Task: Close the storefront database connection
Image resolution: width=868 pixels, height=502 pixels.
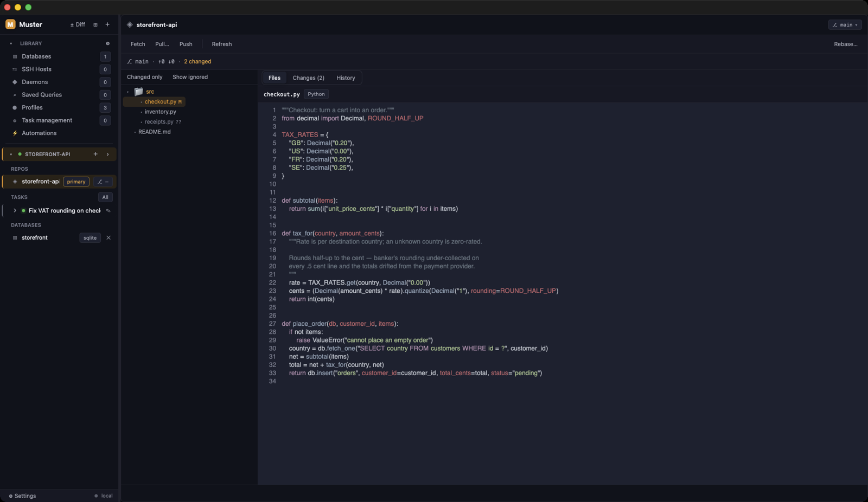Action: (x=108, y=238)
